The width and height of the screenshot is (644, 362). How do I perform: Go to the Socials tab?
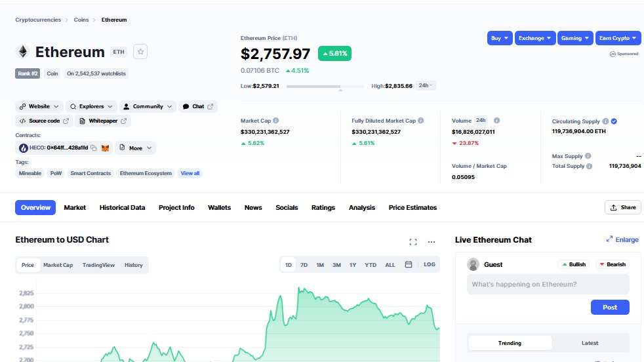[287, 207]
